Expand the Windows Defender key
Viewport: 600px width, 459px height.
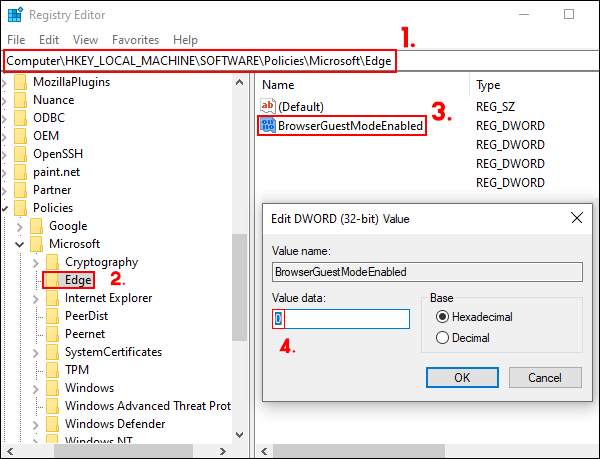coord(36,425)
